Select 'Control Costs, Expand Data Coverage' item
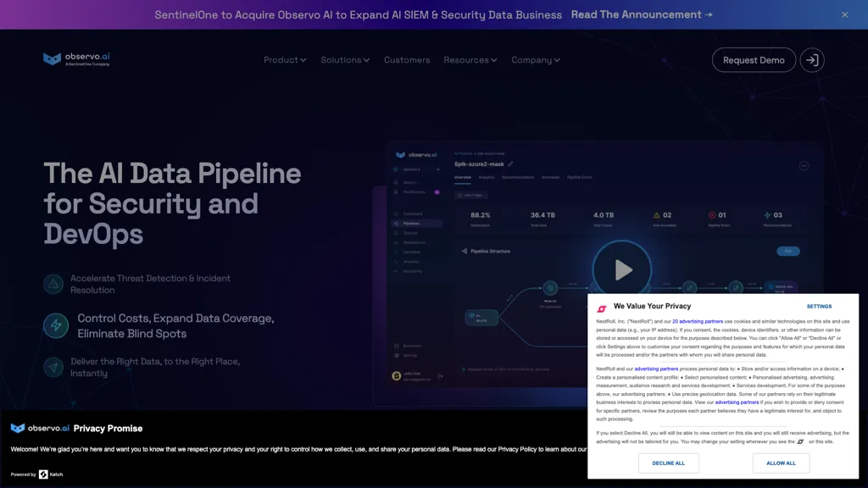The width and height of the screenshot is (868, 488). pyautogui.click(x=175, y=325)
